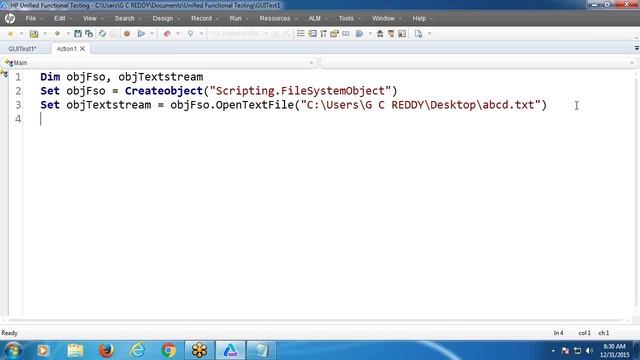The width and height of the screenshot is (640, 360).
Task: Open Internet Explorer from the taskbar
Action: click(138, 350)
